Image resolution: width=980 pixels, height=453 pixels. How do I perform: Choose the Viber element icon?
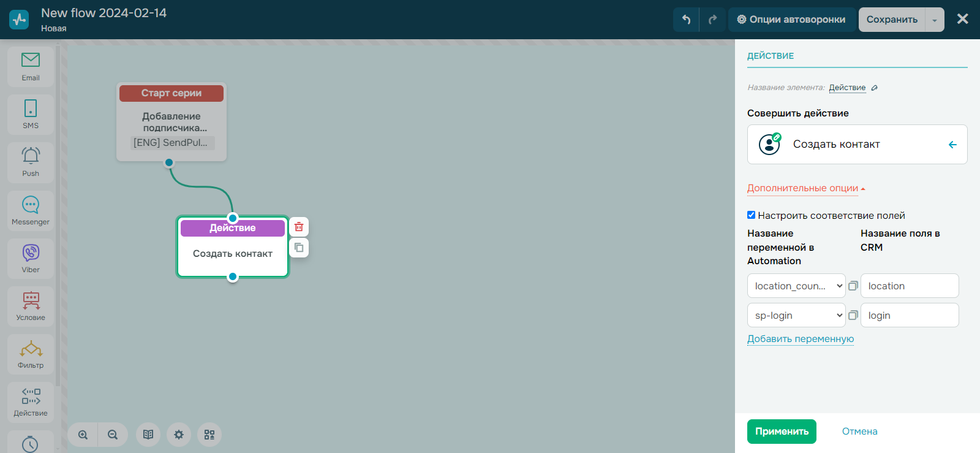(x=31, y=258)
